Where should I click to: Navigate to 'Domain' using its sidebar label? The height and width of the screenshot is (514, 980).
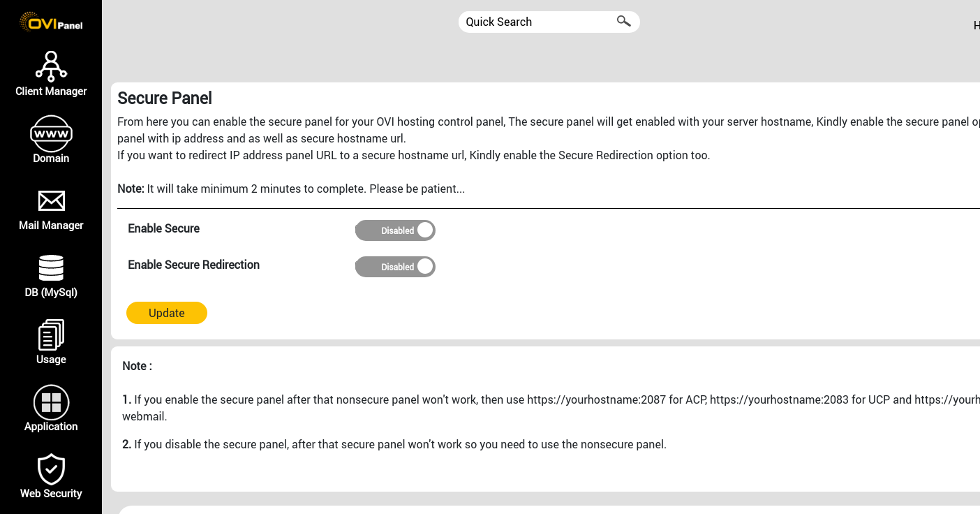coord(51,158)
